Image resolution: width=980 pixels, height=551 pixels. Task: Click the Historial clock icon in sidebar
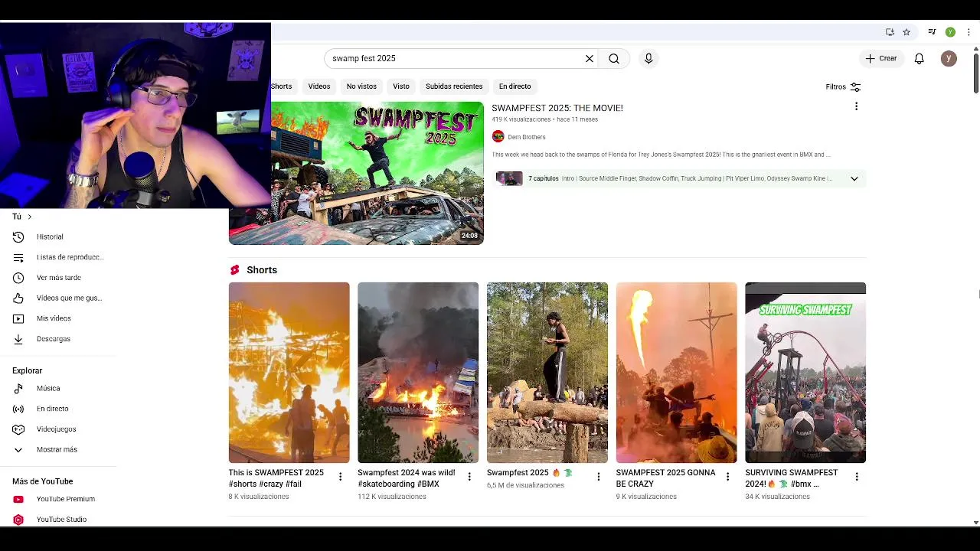[18, 237]
